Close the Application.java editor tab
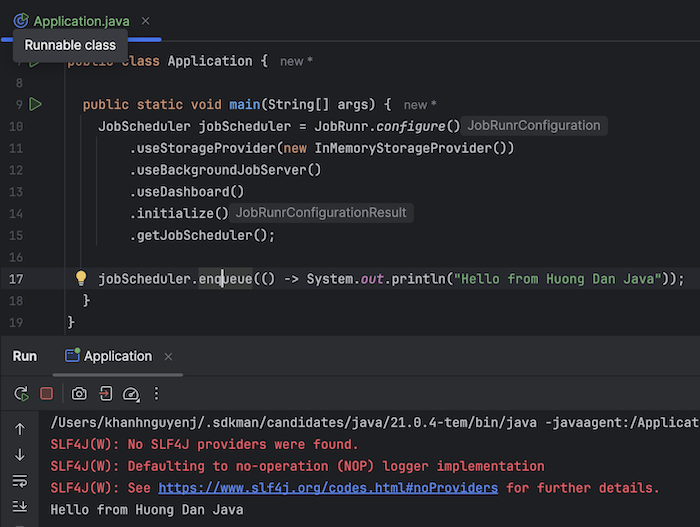The width and height of the screenshot is (700, 527). [x=146, y=21]
